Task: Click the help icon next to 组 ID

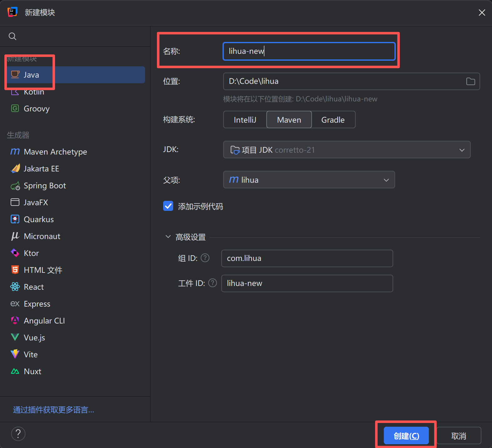Action: click(x=205, y=258)
